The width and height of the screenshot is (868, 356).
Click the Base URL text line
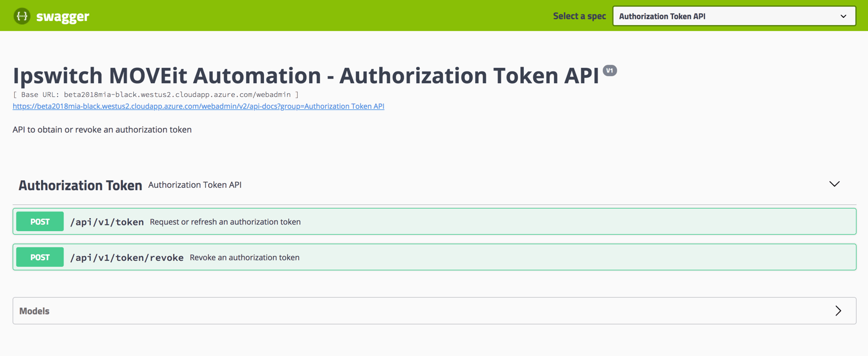point(156,94)
